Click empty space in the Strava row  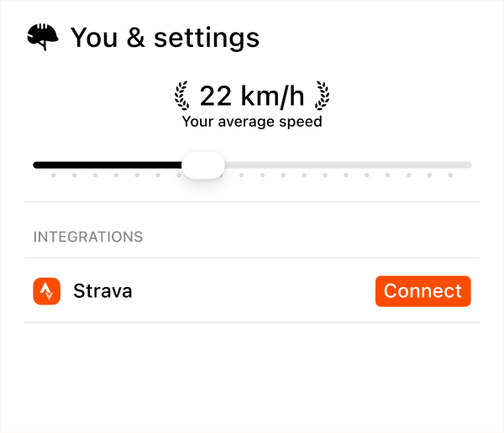coord(252,291)
